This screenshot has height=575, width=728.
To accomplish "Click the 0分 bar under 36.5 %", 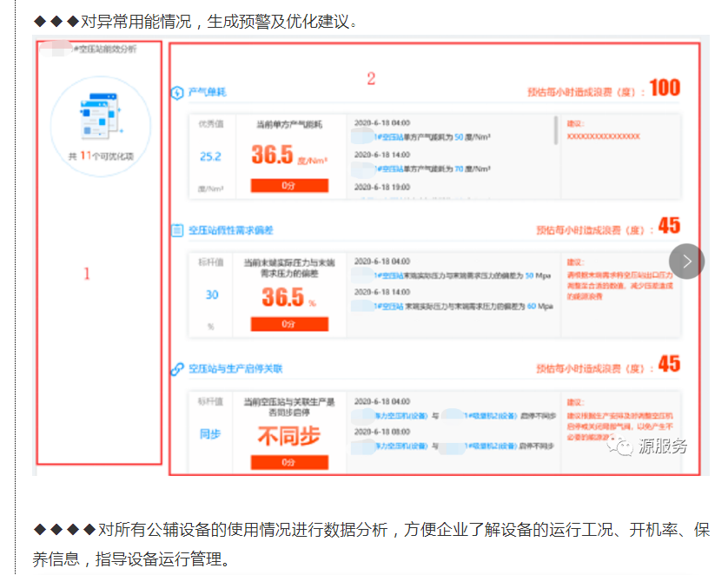I will (289, 324).
